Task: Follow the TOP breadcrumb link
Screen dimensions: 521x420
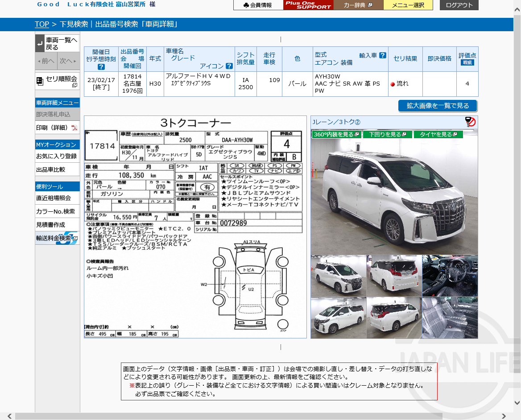Action: pyautogui.click(x=41, y=24)
